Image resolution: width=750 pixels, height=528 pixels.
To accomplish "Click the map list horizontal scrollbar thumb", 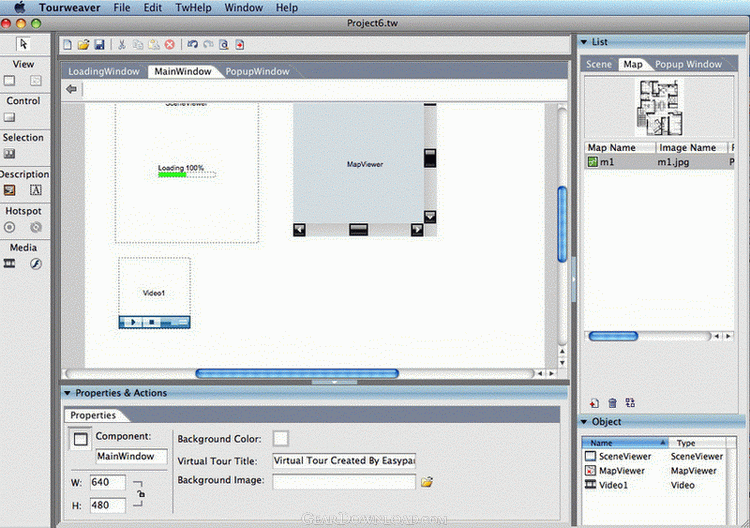I will (x=613, y=336).
